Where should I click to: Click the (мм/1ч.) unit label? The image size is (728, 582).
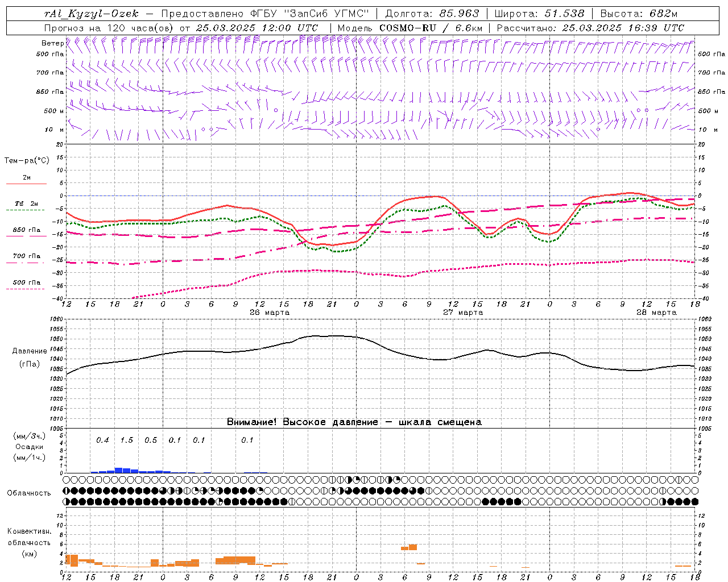point(29,458)
